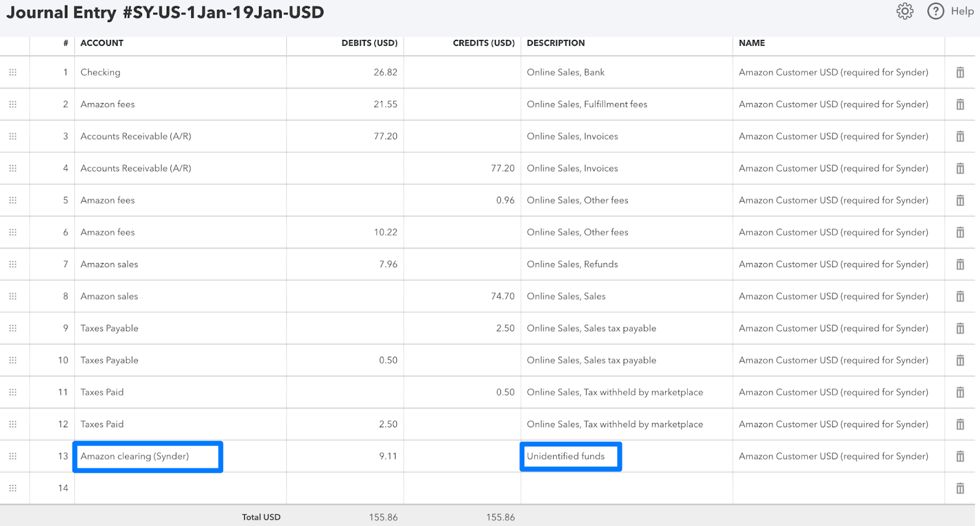Delete line 5 Amazon fees row
Viewport: 980px width, 526px height.
pos(960,200)
